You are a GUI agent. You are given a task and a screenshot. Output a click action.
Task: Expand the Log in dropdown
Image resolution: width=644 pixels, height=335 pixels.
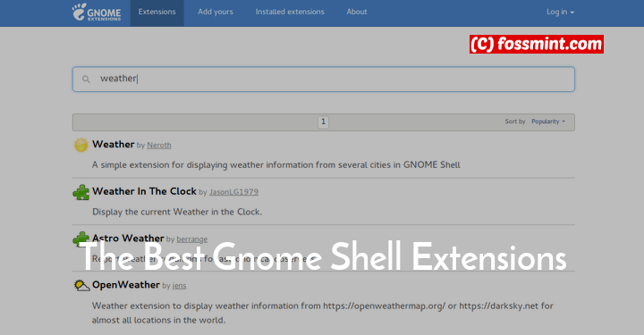click(560, 13)
